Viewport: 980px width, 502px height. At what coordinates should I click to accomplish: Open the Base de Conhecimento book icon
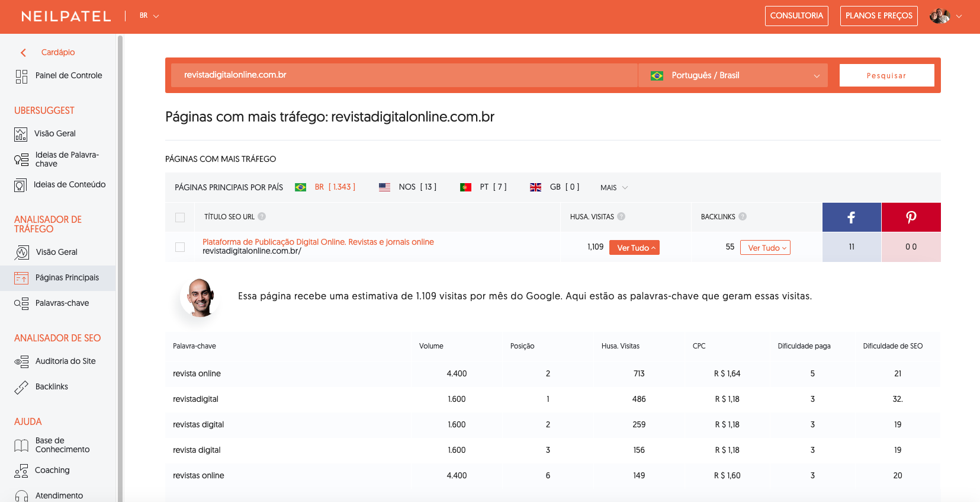pos(21,445)
